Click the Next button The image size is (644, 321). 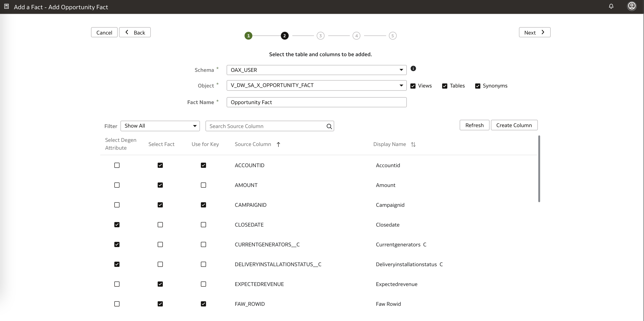pos(534,32)
